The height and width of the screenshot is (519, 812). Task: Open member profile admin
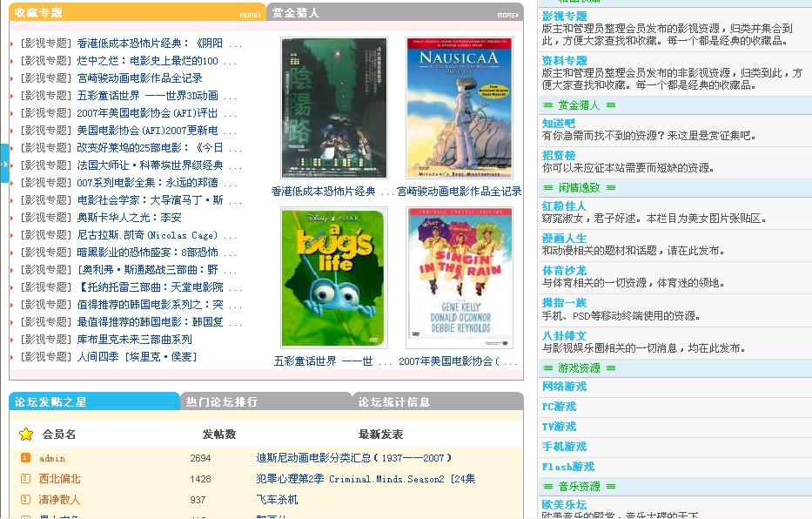click(52, 458)
